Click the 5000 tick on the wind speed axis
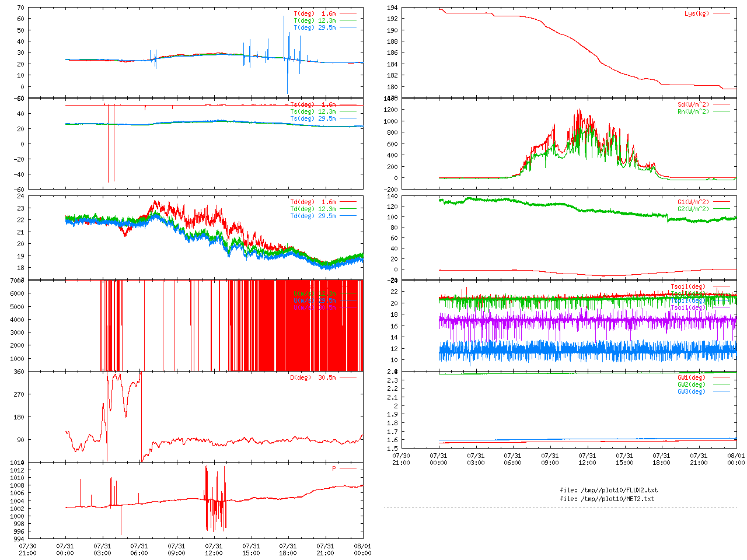The width and height of the screenshot is (747, 560). click(17, 306)
